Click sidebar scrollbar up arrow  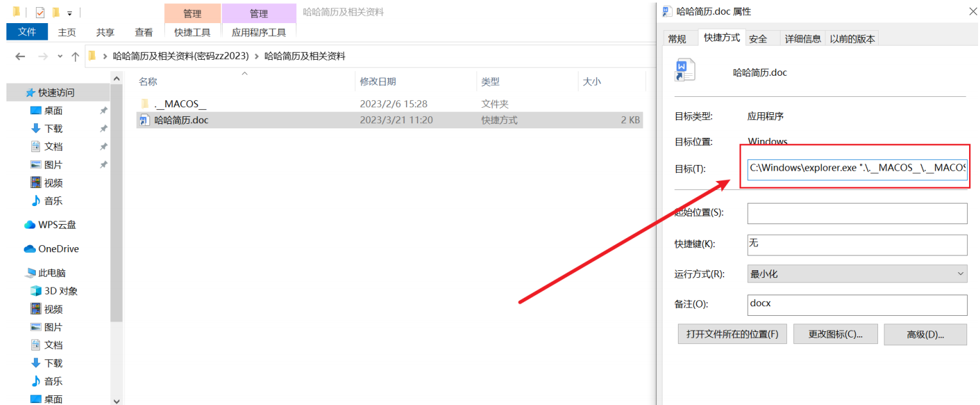click(116, 78)
